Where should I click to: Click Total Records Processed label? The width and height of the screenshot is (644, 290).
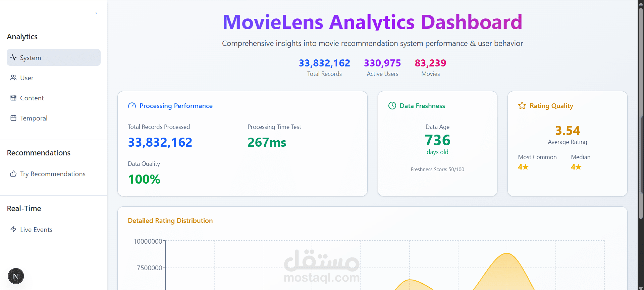click(x=159, y=127)
